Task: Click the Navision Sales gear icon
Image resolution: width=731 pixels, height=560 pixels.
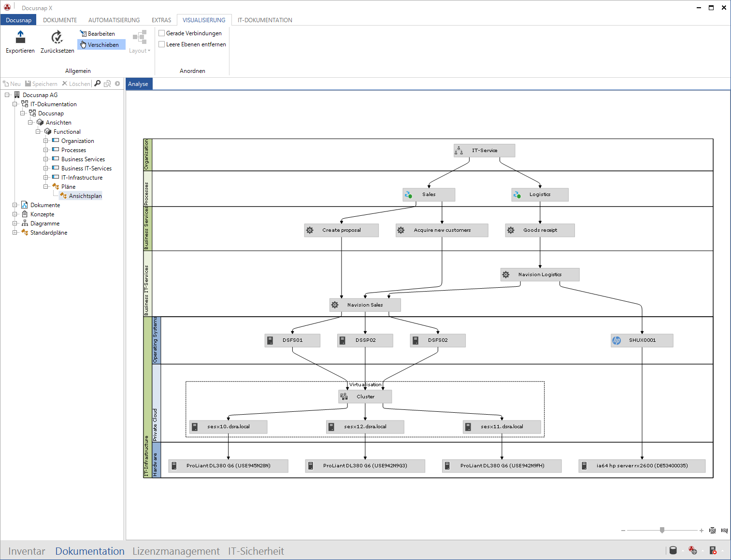Action: (335, 305)
